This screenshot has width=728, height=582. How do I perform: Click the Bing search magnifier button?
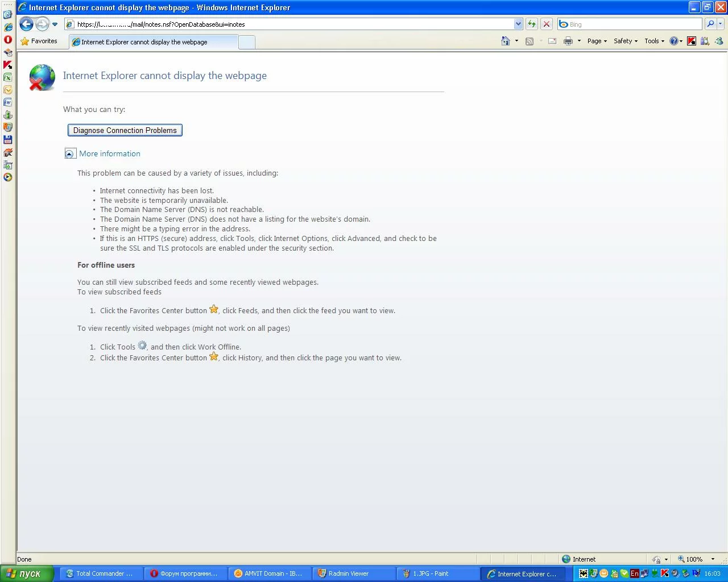(710, 24)
